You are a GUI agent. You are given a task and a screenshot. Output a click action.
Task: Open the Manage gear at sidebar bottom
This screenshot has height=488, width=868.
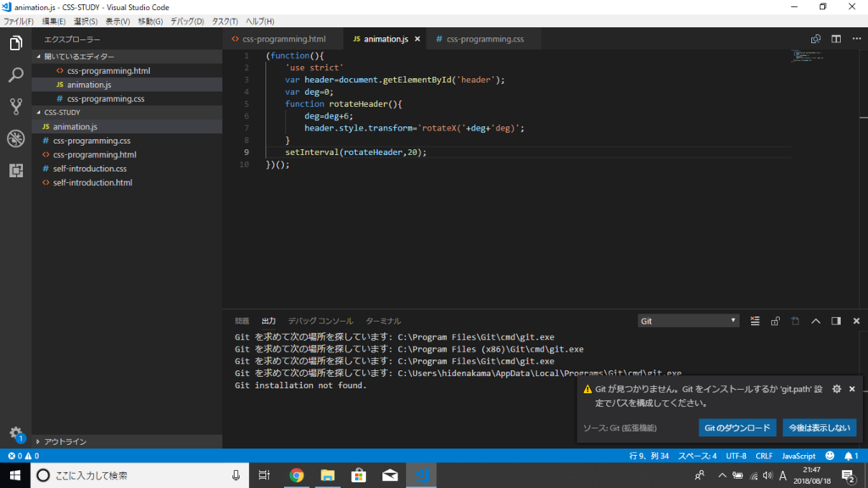16,433
